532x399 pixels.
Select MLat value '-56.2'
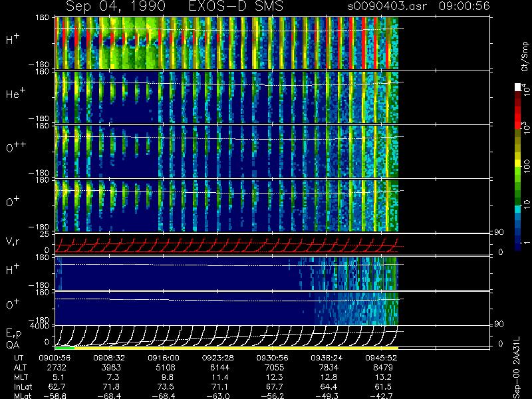(x=273, y=396)
